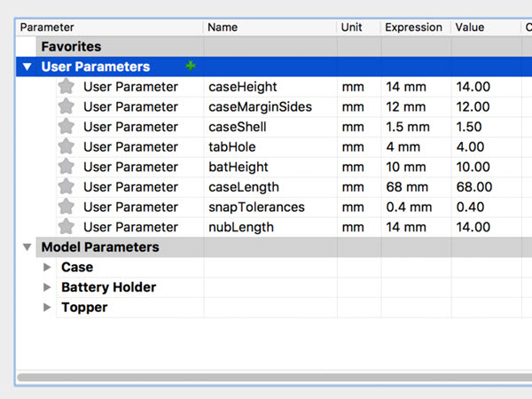
Task: Mark caseShell as favorite with star
Action: pos(66,127)
